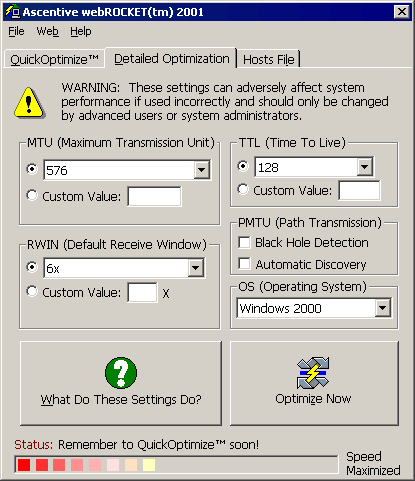The width and height of the screenshot is (415, 481).
Task: Click the Status reminder message text
Action: [158, 445]
